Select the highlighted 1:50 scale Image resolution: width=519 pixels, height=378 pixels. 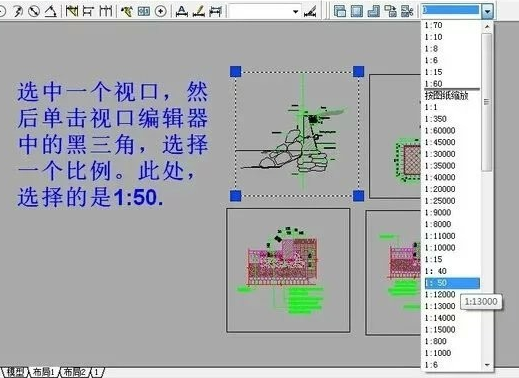tap(452, 283)
